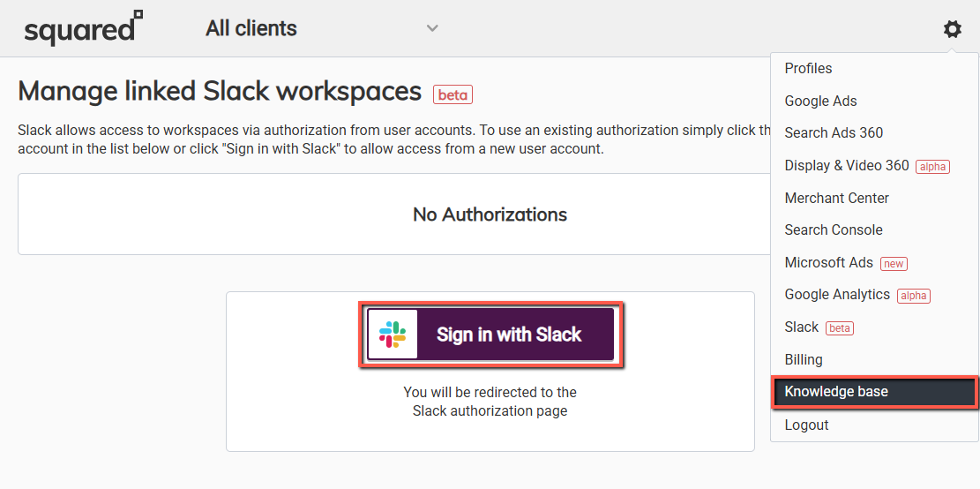Select the Slack menu entry
The image size is (980, 489).
(x=802, y=327)
